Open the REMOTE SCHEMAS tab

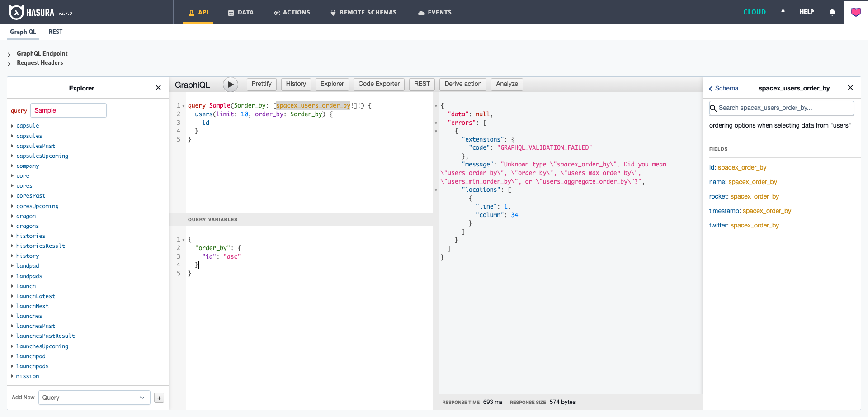pos(363,12)
